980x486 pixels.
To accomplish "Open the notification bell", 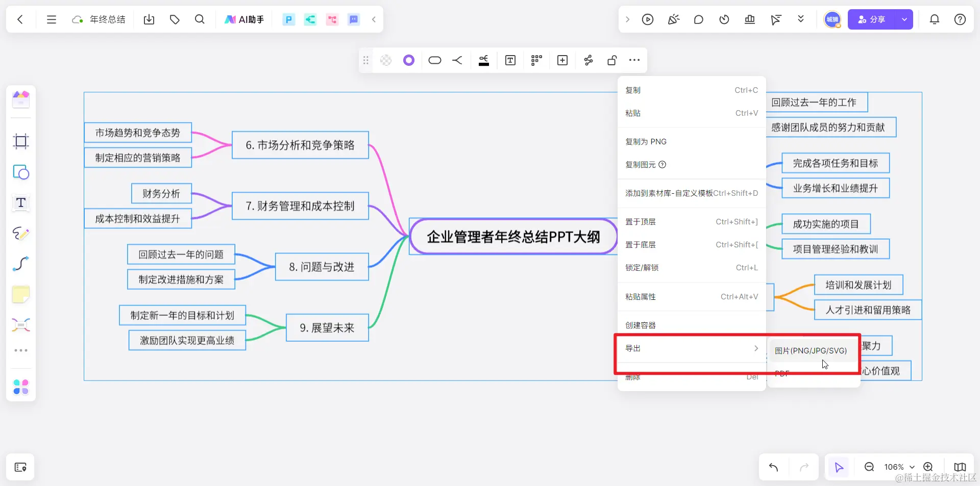I will [x=935, y=19].
